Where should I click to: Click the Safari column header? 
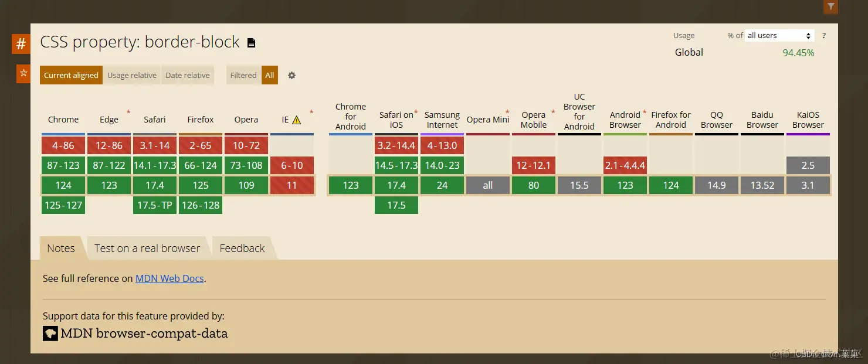click(155, 120)
